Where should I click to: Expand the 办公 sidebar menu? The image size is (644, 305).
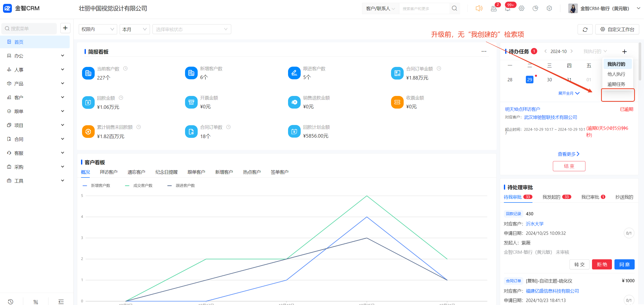(35, 56)
